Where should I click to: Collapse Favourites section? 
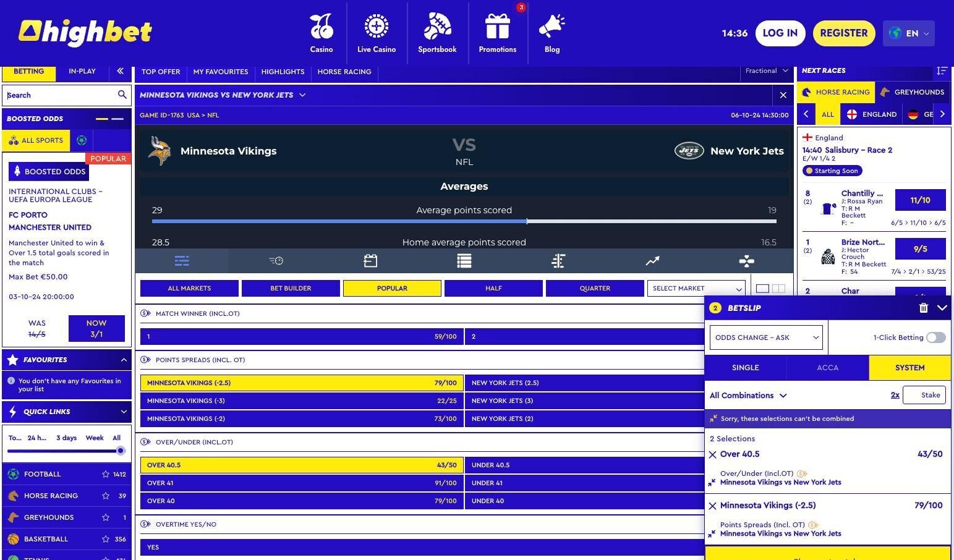point(124,360)
